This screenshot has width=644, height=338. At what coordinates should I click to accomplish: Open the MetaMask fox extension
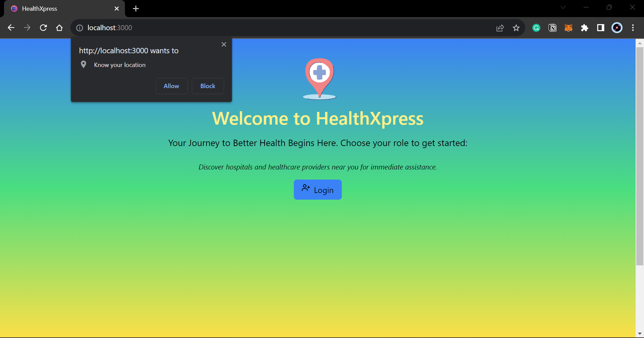point(569,28)
